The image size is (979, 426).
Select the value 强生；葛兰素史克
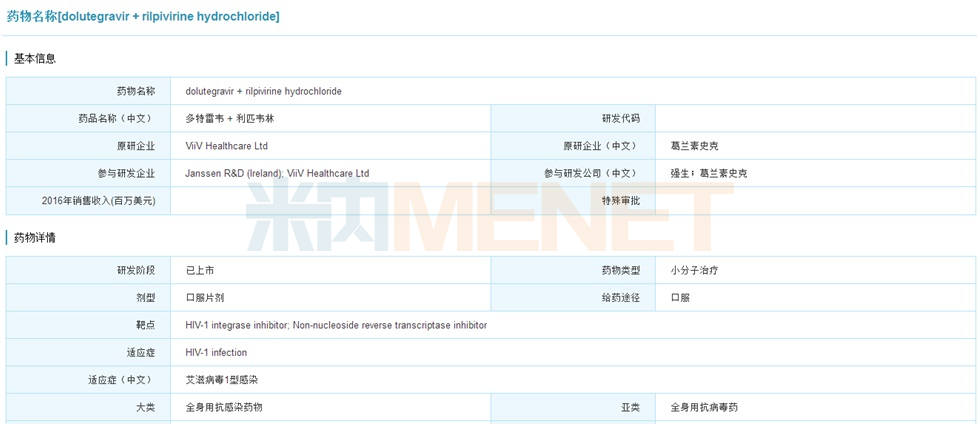tap(709, 174)
